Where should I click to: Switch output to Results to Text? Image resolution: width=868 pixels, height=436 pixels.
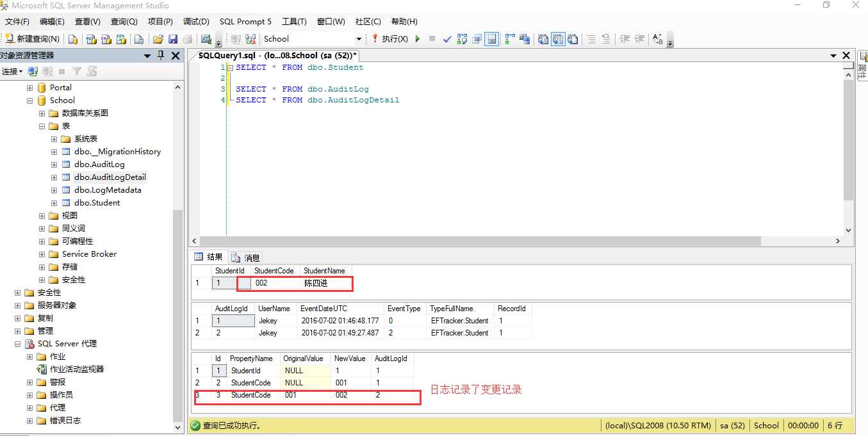(543, 39)
